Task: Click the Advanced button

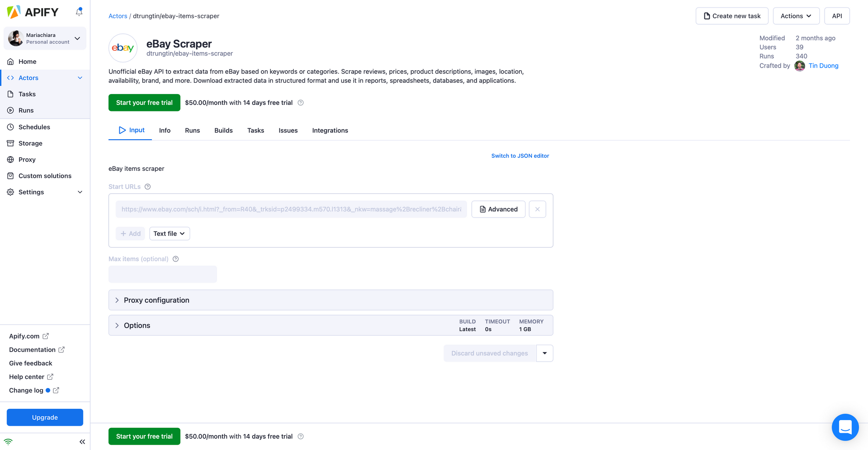Action: tap(499, 209)
